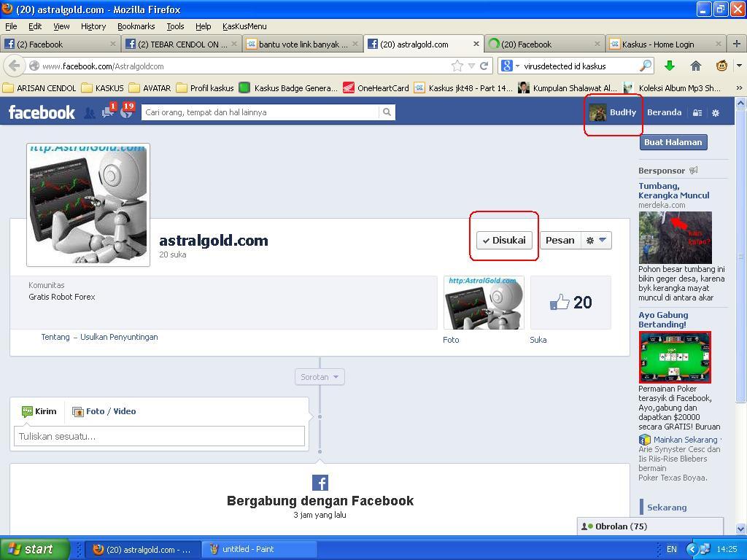This screenshot has height=560, width=747.
Task: Open notifications globe icon with 19 alerts
Action: click(x=125, y=114)
